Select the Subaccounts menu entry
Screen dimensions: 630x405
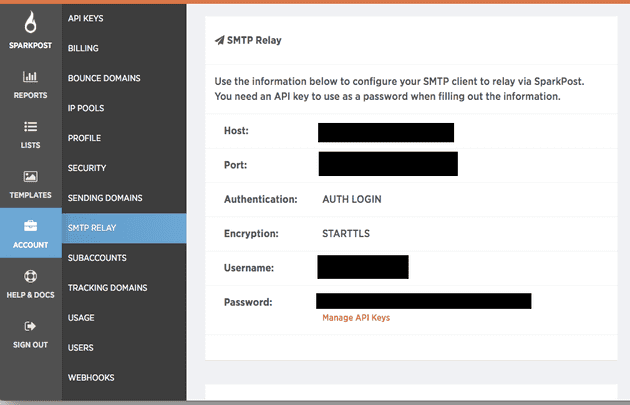[97, 258]
